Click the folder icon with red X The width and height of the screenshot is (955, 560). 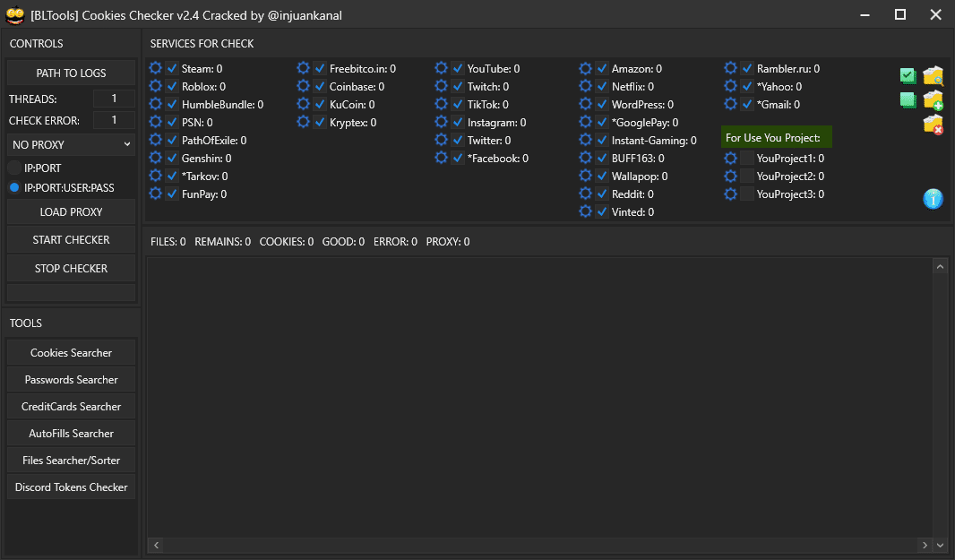pyautogui.click(x=933, y=124)
